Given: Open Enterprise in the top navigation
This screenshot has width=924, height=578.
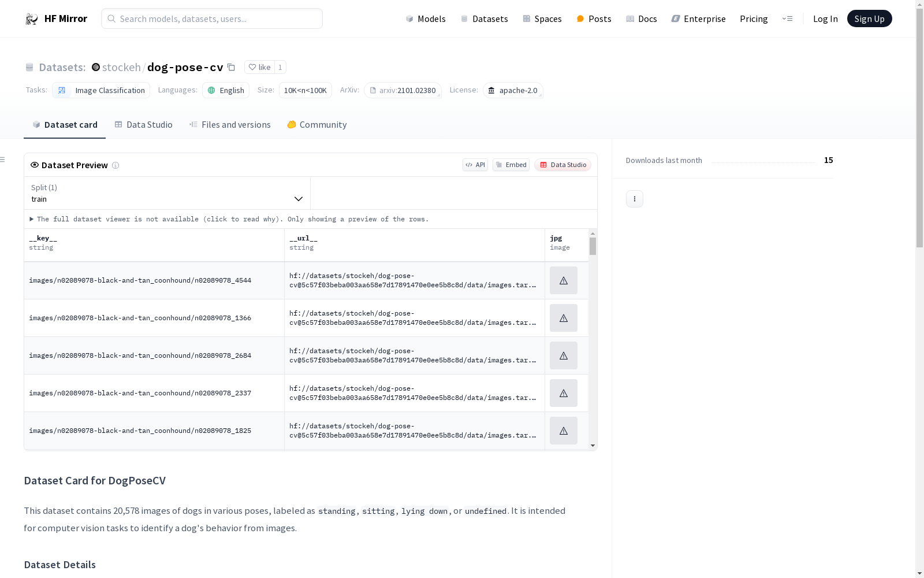Looking at the screenshot, I should pyautogui.click(x=698, y=19).
